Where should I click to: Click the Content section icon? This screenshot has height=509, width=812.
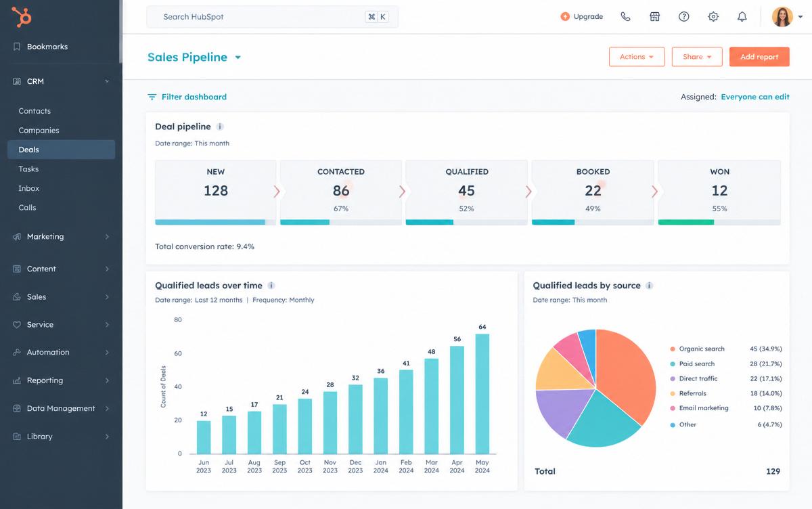(x=17, y=269)
